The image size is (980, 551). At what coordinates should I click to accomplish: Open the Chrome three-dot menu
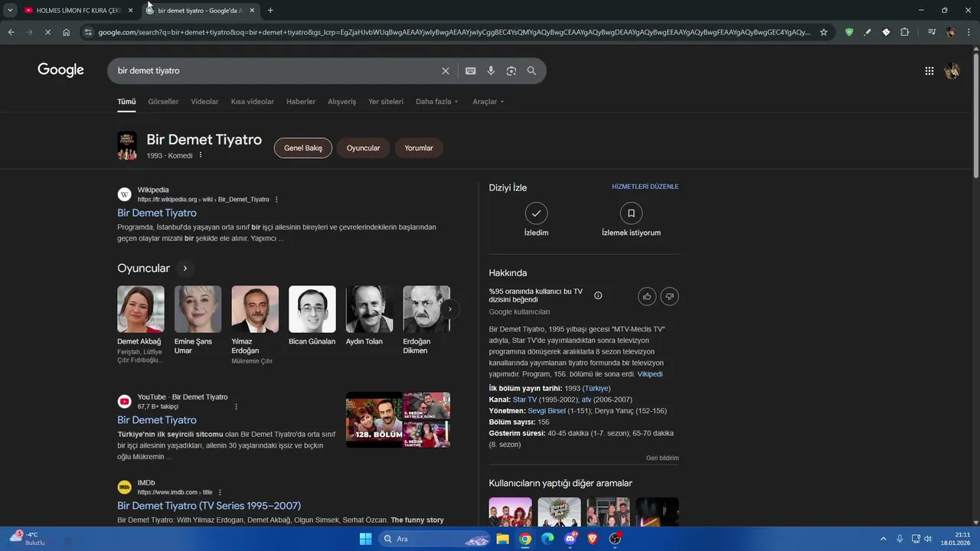[x=969, y=32]
